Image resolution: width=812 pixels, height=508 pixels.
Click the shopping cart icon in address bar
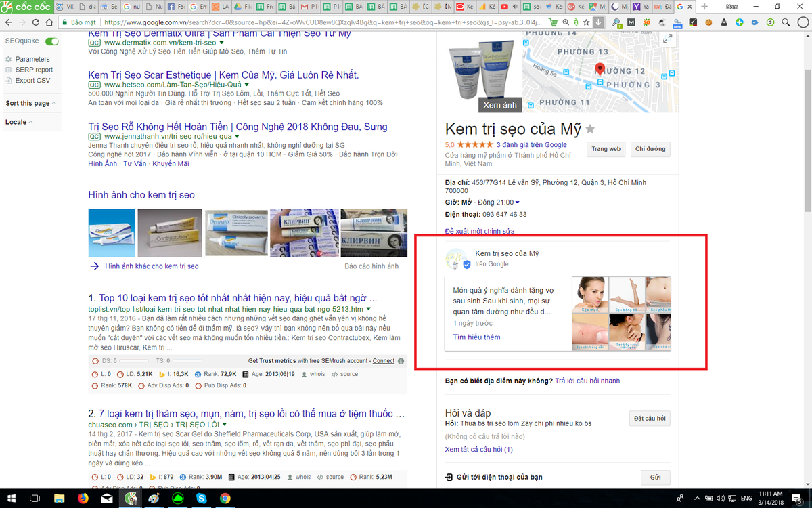coord(554,22)
